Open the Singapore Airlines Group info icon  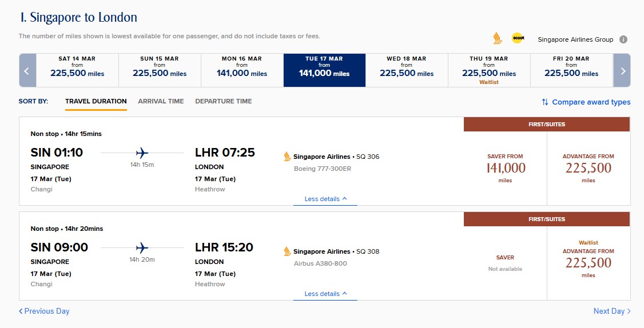(x=623, y=39)
